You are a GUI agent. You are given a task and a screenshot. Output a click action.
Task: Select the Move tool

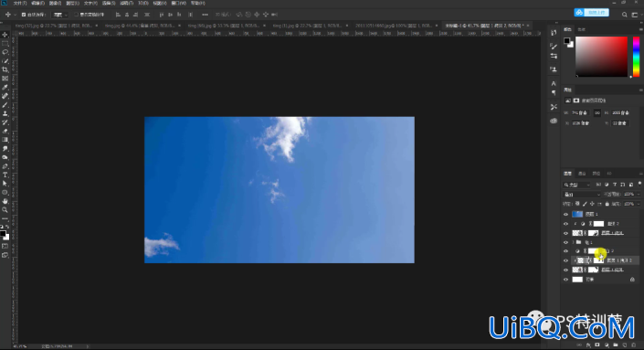(5, 35)
